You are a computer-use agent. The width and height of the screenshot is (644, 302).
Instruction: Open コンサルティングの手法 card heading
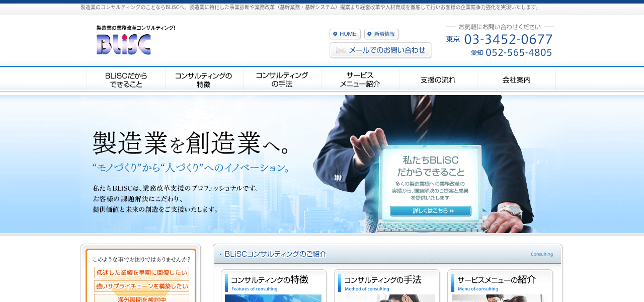(x=382, y=280)
